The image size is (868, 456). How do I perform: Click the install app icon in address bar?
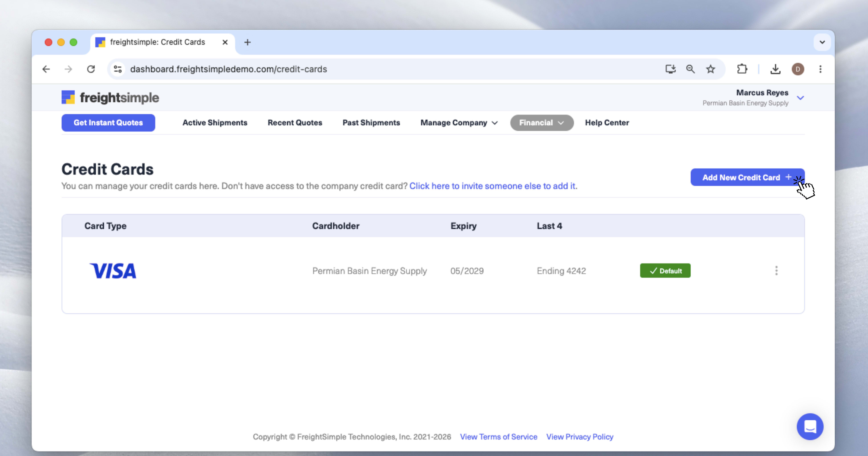pyautogui.click(x=671, y=69)
